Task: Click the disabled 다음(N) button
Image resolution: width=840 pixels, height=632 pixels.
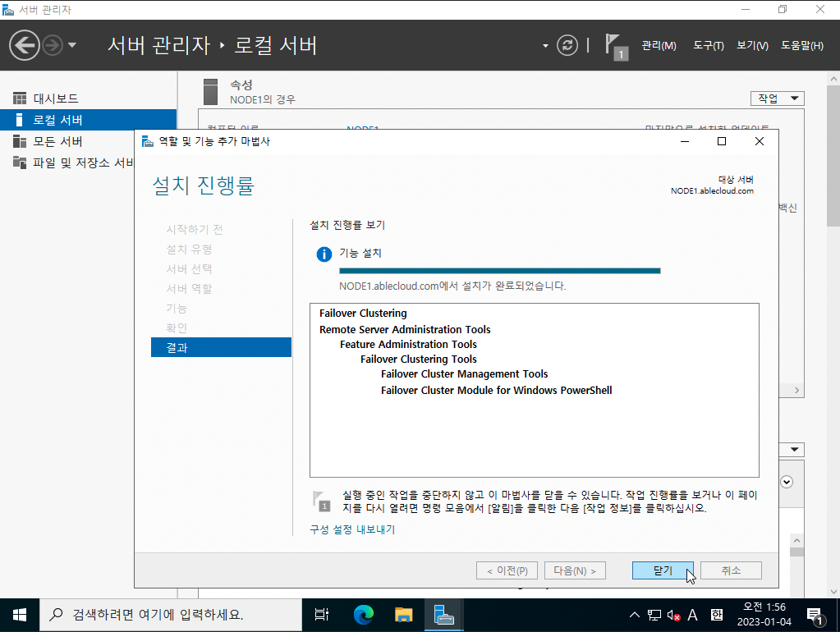Action: point(575,570)
